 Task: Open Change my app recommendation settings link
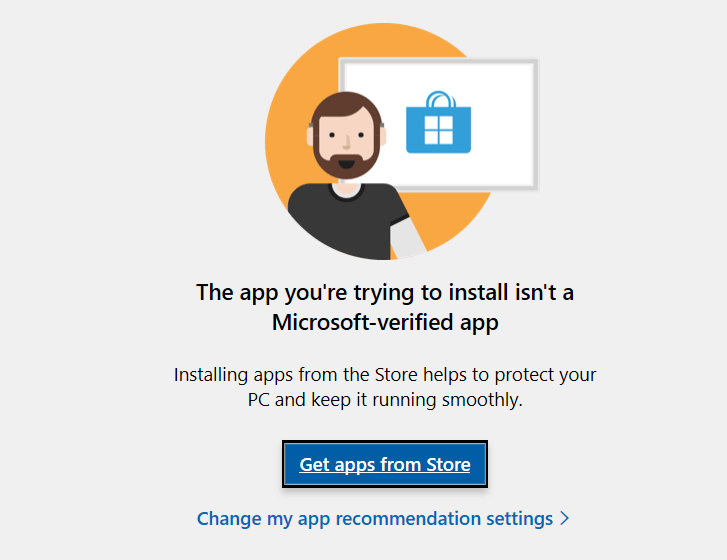tap(375, 519)
